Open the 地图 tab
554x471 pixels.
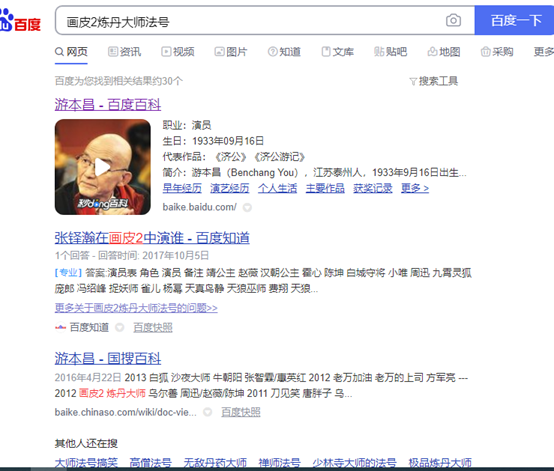point(444,52)
